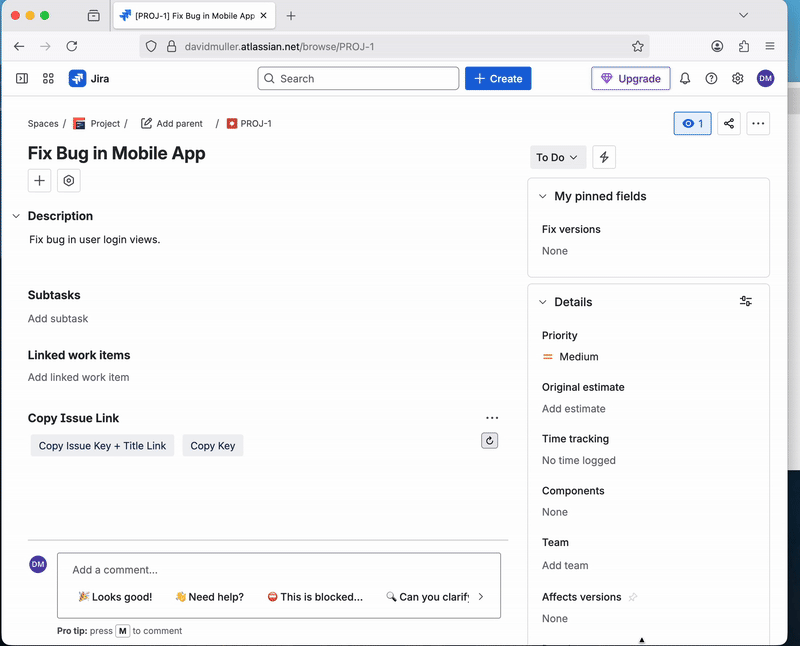Image resolution: width=800 pixels, height=646 pixels.
Task: Collapse the My pinned fields panel
Action: coord(543,197)
